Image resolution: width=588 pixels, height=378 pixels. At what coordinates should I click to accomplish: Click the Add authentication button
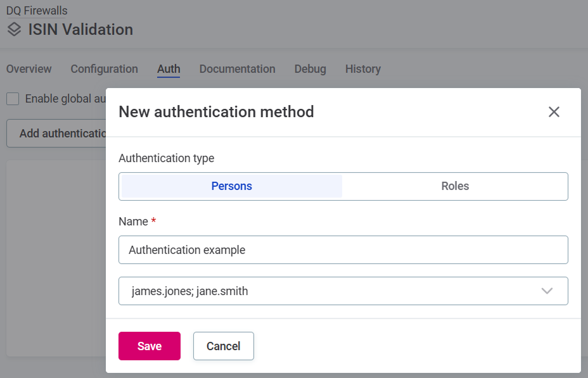click(57, 133)
